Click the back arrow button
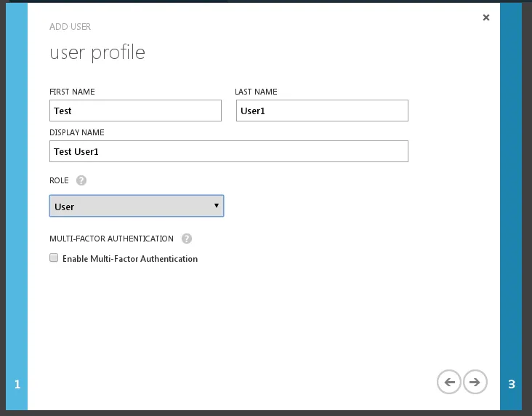This screenshot has width=532, height=416. tap(449, 382)
